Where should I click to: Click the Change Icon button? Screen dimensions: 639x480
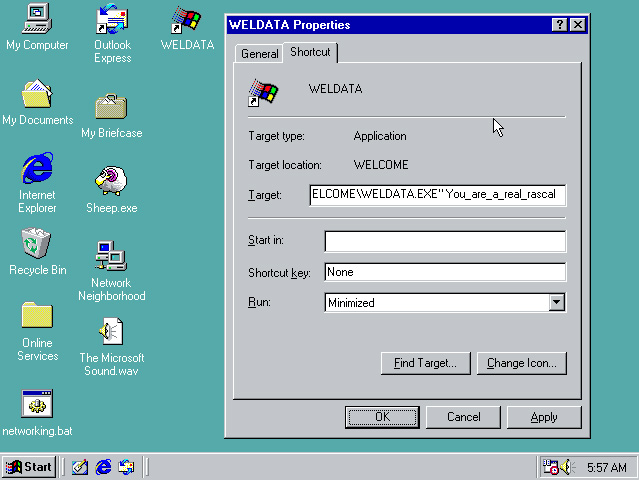(522, 363)
